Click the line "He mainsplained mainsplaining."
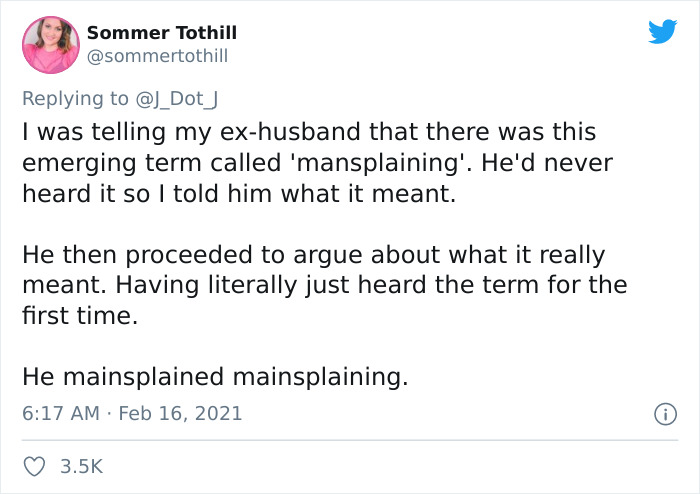The height and width of the screenshot is (494, 700). tap(215, 377)
